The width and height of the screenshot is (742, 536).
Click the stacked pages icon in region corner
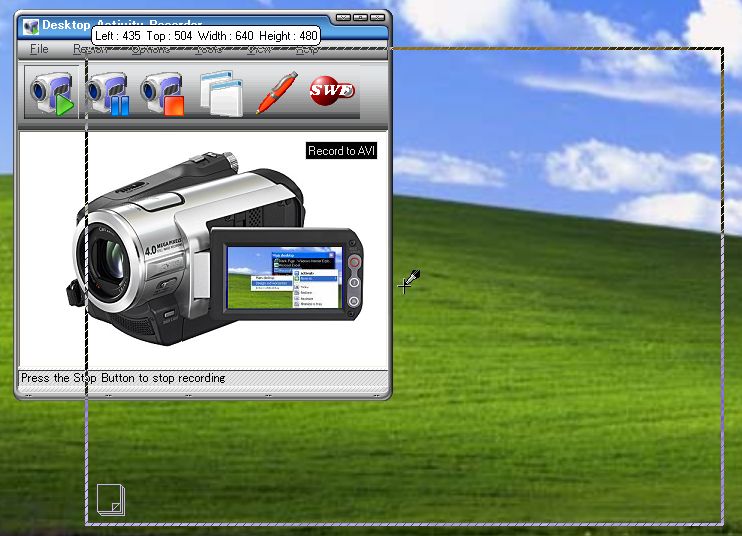pyautogui.click(x=111, y=500)
